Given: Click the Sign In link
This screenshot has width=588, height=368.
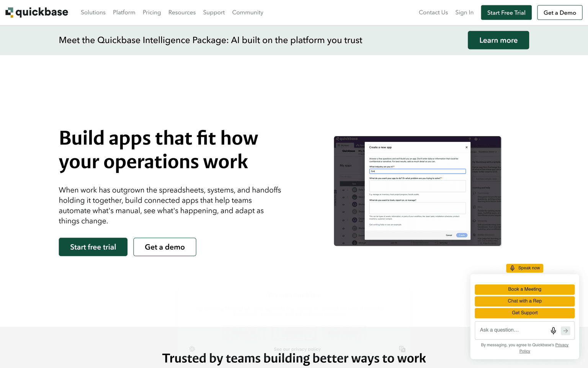Looking at the screenshot, I should pyautogui.click(x=464, y=12).
